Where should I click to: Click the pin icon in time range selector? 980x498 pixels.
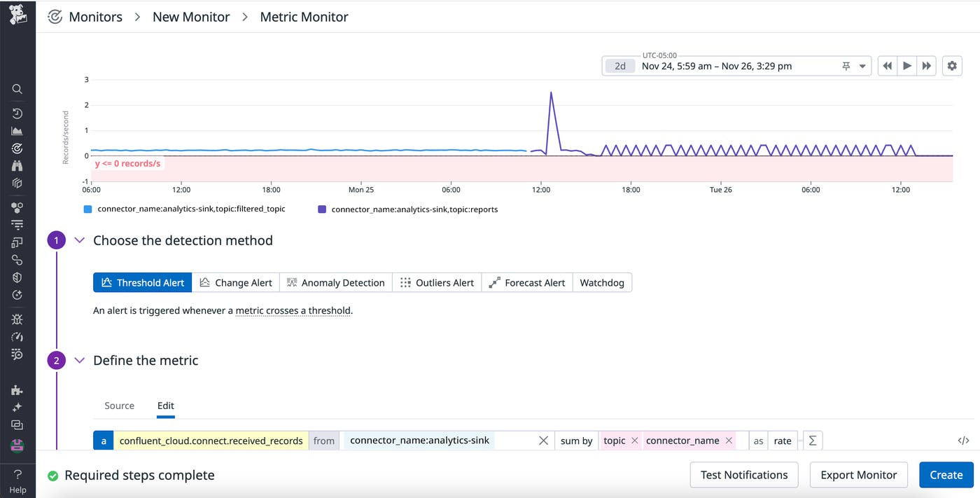click(x=846, y=66)
